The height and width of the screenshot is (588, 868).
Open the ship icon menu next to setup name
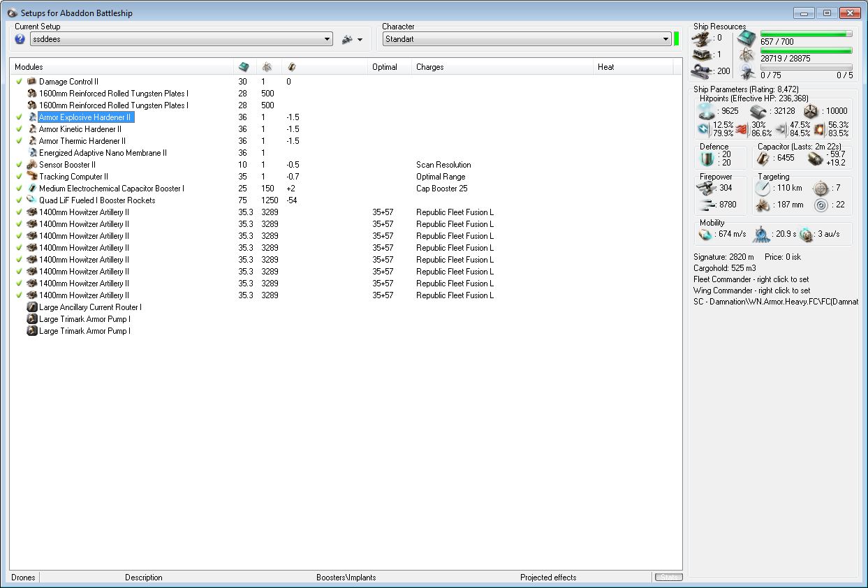coord(352,40)
